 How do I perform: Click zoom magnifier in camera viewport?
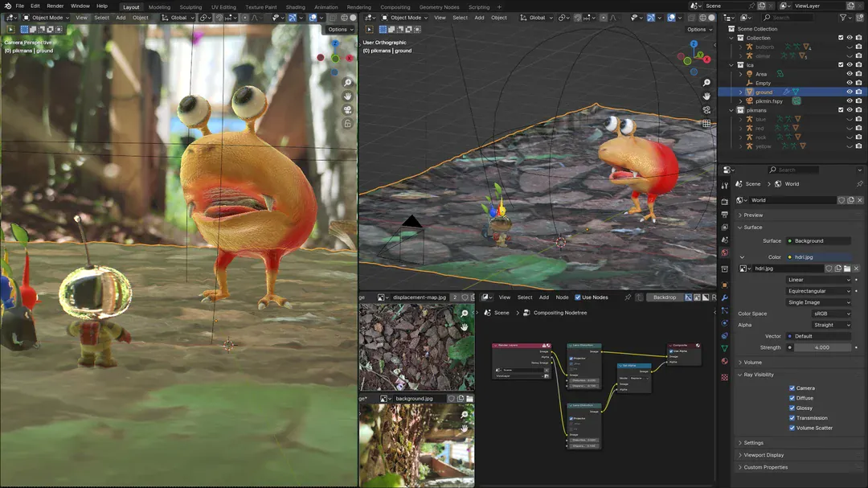tap(348, 83)
